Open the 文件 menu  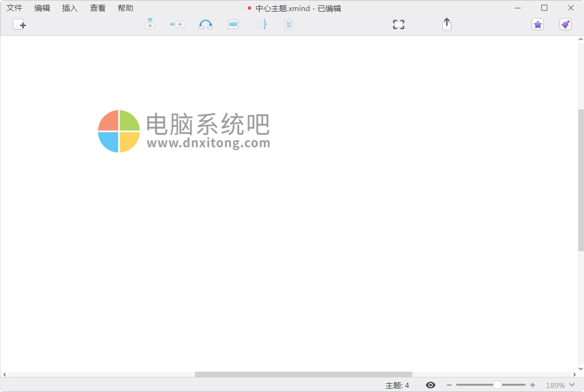click(15, 8)
